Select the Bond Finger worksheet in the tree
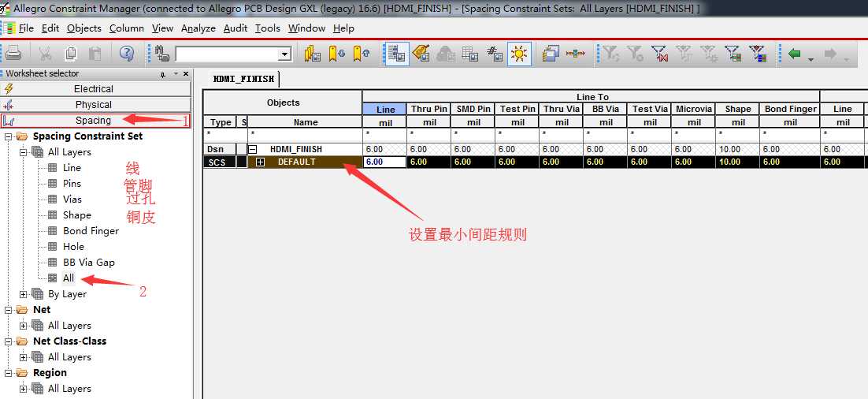The image size is (868, 399). [91, 231]
